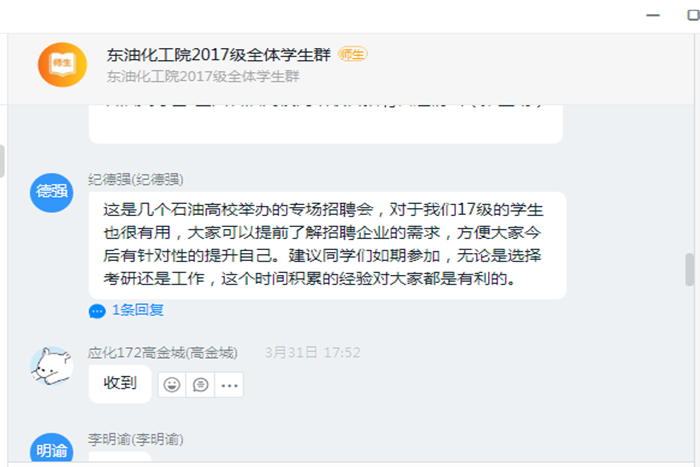Click the group subtitle under the title

(x=203, y=76)
